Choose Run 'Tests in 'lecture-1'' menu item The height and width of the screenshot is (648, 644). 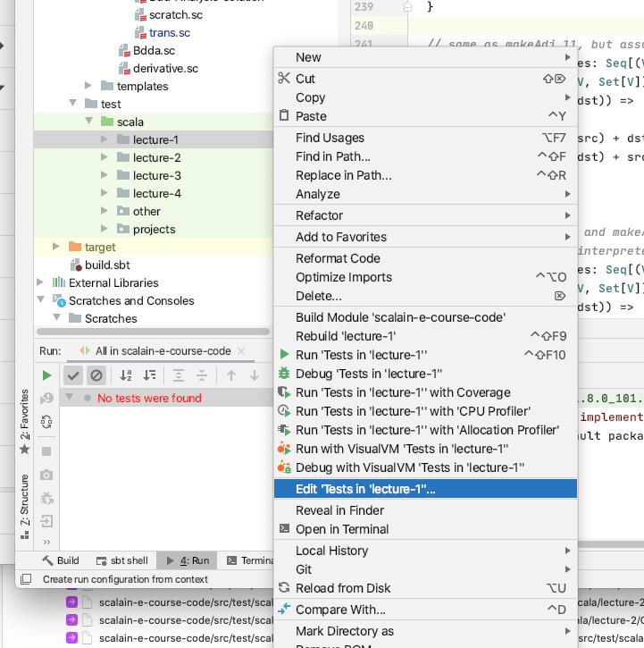click(x=425, y=355)
